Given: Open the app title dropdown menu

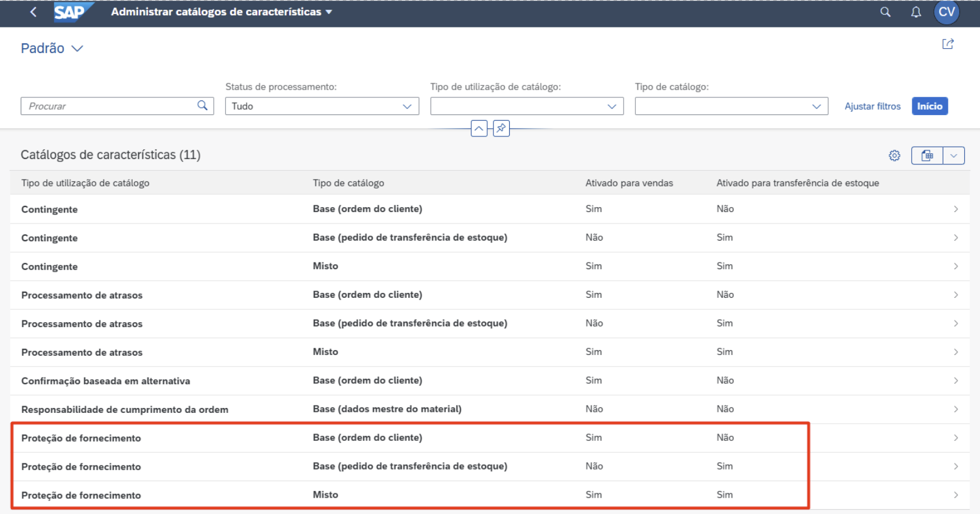Looking at the screenshot, I should coord(329,12).
